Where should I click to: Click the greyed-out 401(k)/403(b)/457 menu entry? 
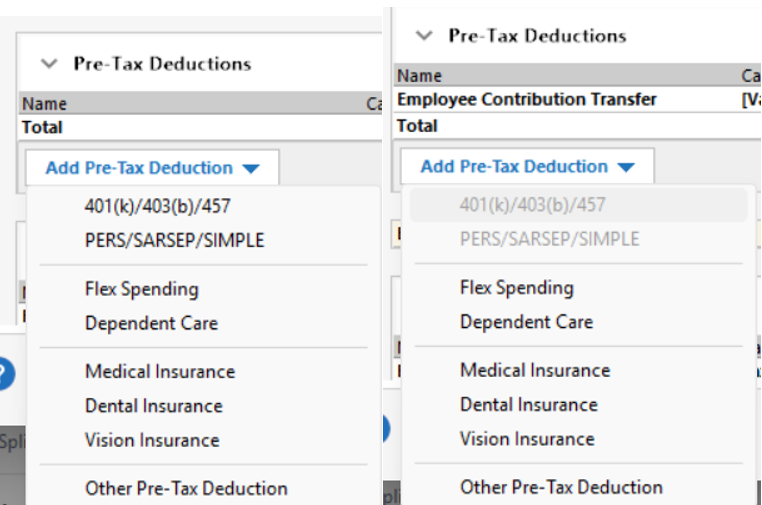(x=532, y=205)
